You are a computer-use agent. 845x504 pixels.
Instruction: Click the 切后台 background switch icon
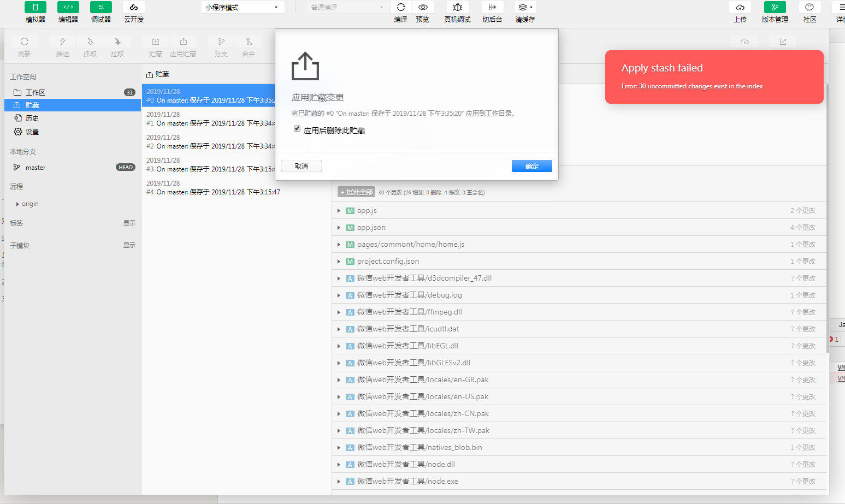click(x=492, y=7)
